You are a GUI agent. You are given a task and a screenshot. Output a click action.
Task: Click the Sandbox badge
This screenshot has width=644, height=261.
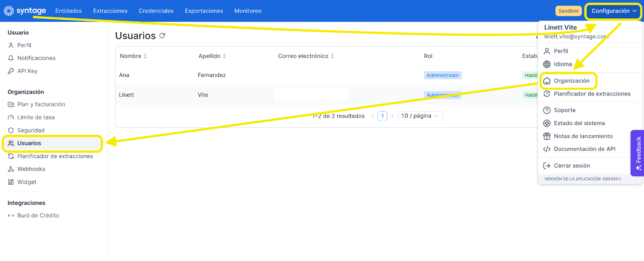pyautogui.click(x=569, y=11)
